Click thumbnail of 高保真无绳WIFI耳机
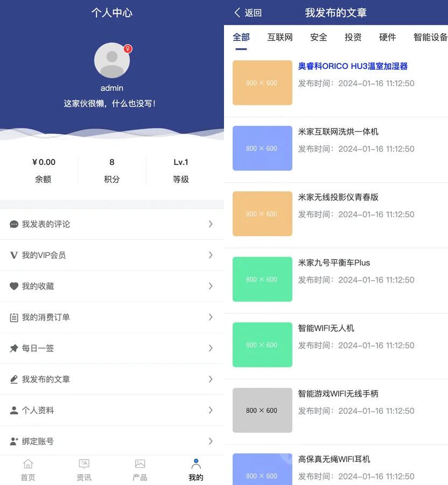 pos(262,469)
